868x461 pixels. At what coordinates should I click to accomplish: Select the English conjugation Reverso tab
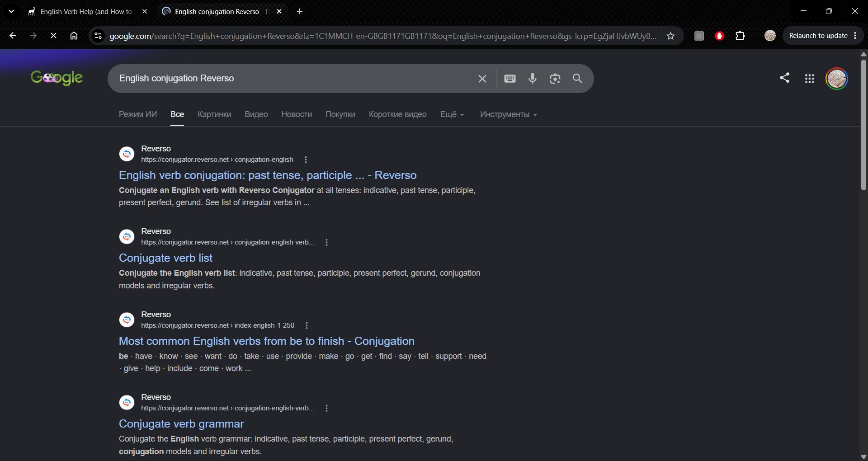(x=222, y=11)
